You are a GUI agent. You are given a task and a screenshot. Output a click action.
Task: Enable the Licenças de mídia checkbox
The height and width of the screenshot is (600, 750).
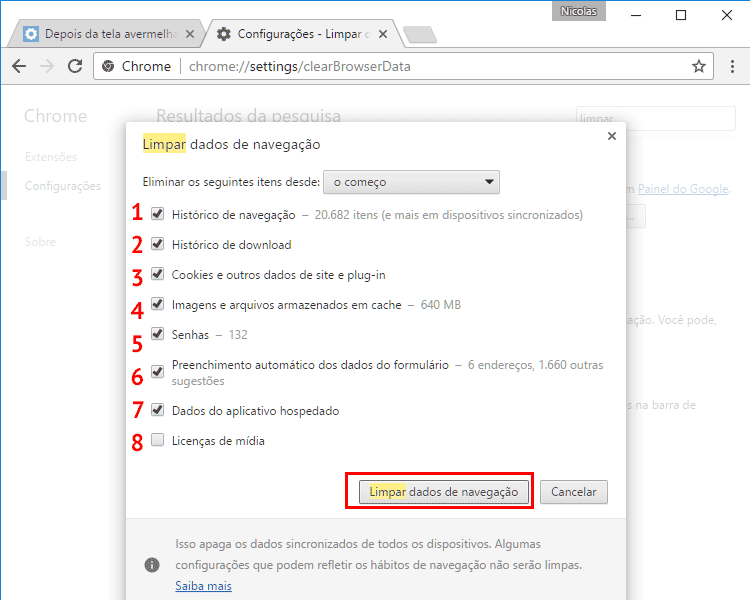pyautogui.click(x=157, y=440)
